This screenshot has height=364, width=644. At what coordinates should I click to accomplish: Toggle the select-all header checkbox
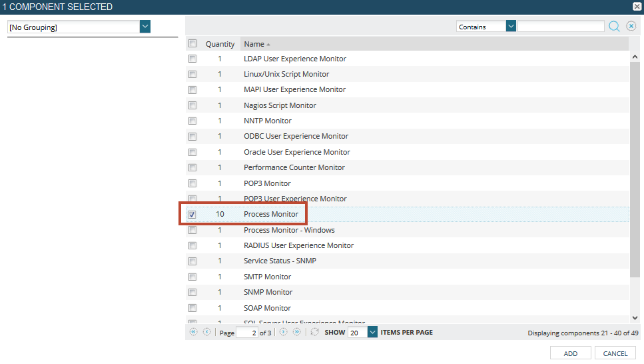(x=192, y=44)
